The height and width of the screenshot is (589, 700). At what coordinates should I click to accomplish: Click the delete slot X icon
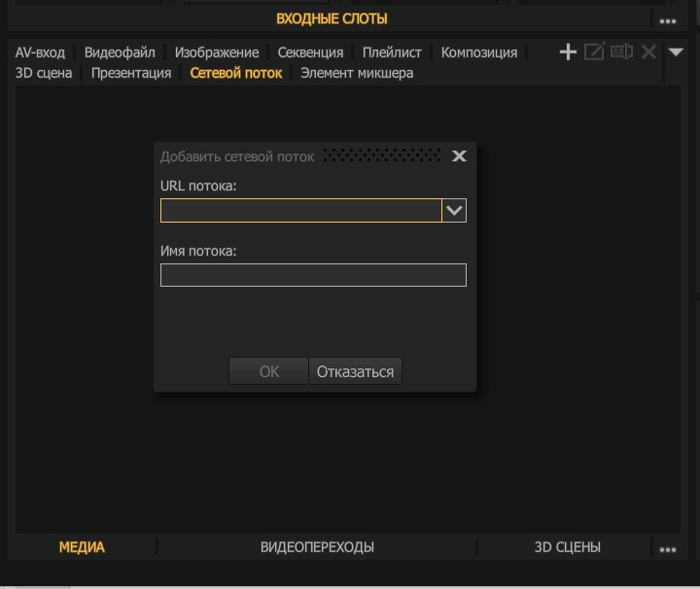coord(648,52)
